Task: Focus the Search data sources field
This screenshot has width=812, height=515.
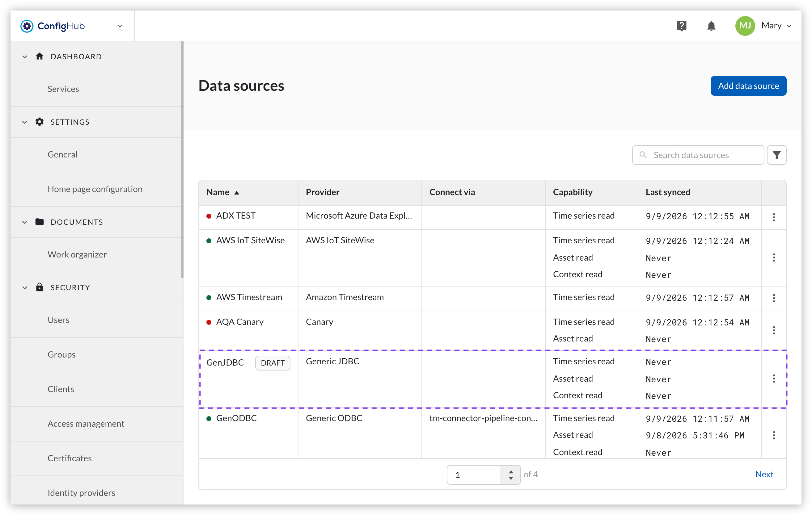Action: (x=698, y=155)
